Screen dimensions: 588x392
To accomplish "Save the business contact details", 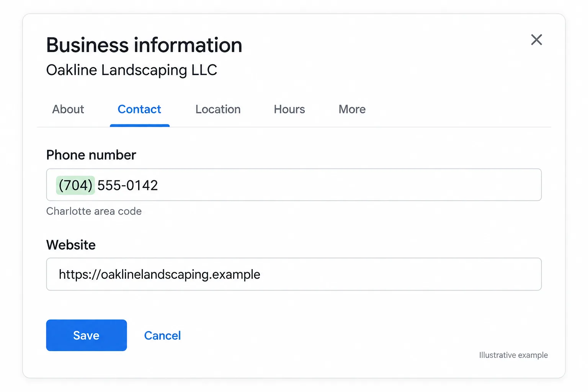I will point(87,335).
